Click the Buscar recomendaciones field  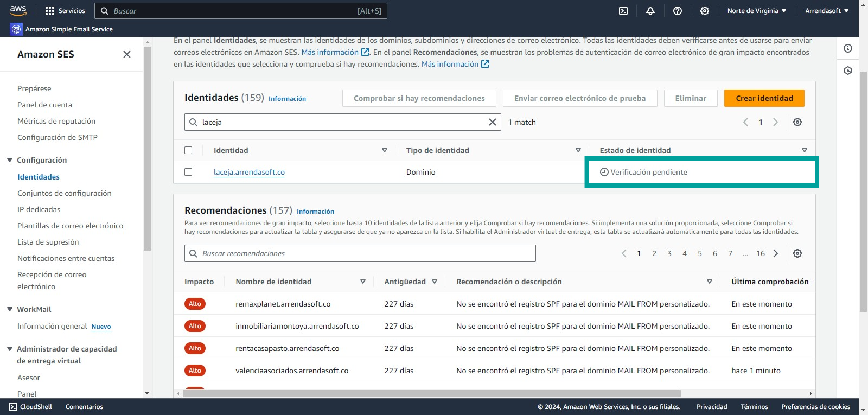pos(360,253)
